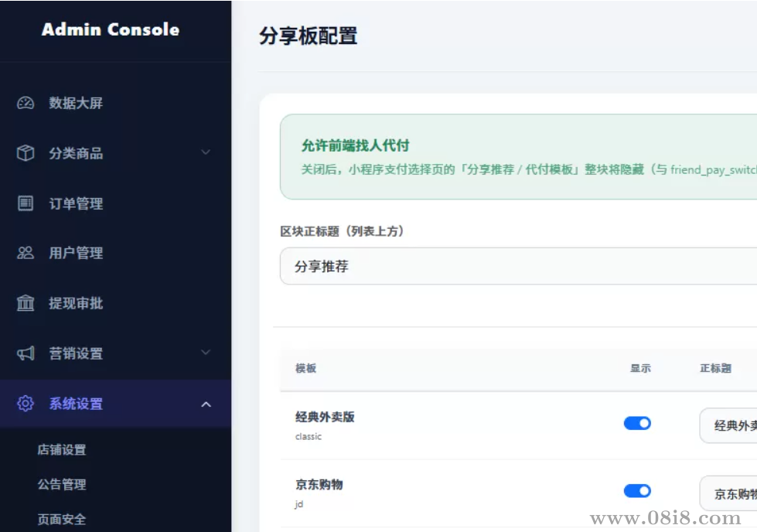
Task: Click the 系统设置 menu label
Action: pos(76,404)
